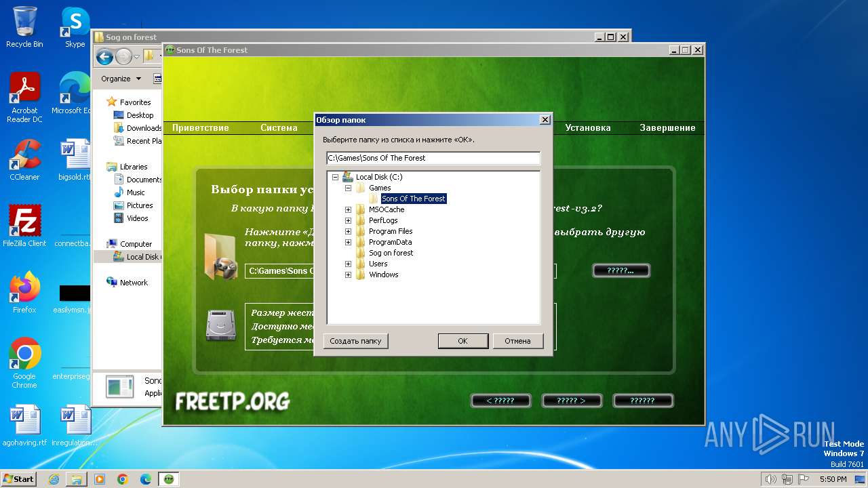Open Organize dropdown in Explorer
Image resolution: width=868 pixels, height=488 pixels.
click(x=121, y=79)
